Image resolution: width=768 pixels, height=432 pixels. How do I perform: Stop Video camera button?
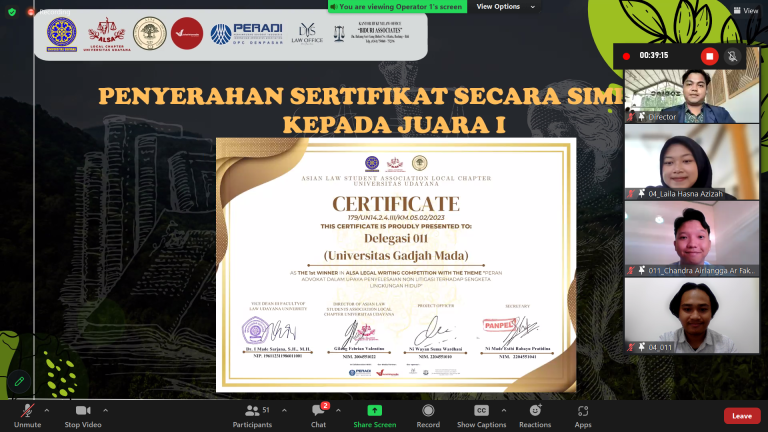click(83, 416)
